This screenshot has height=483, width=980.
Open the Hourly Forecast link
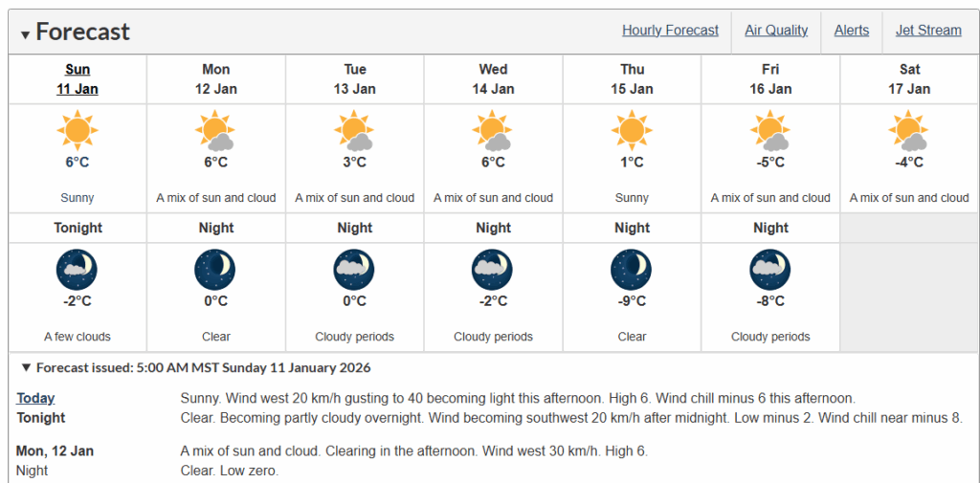click(670, 31)
